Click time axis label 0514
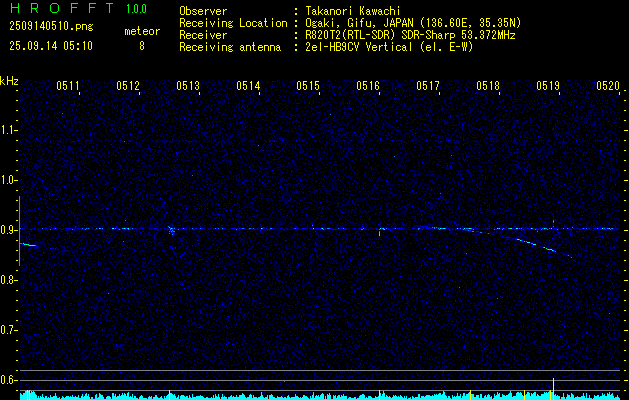 coord(248,85)
